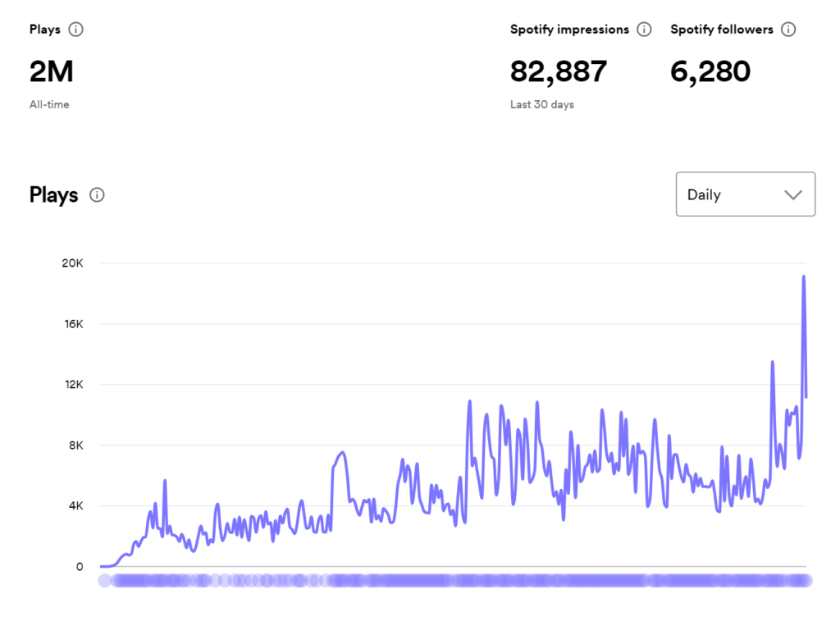Click the 20K y-axis label
This screenshot has width=840, height=626.
[72, 263]
